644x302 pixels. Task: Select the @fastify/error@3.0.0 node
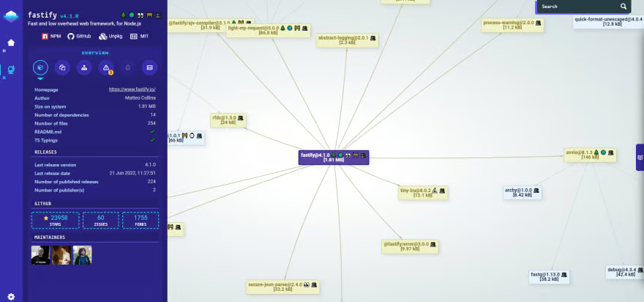coord(410,246)
